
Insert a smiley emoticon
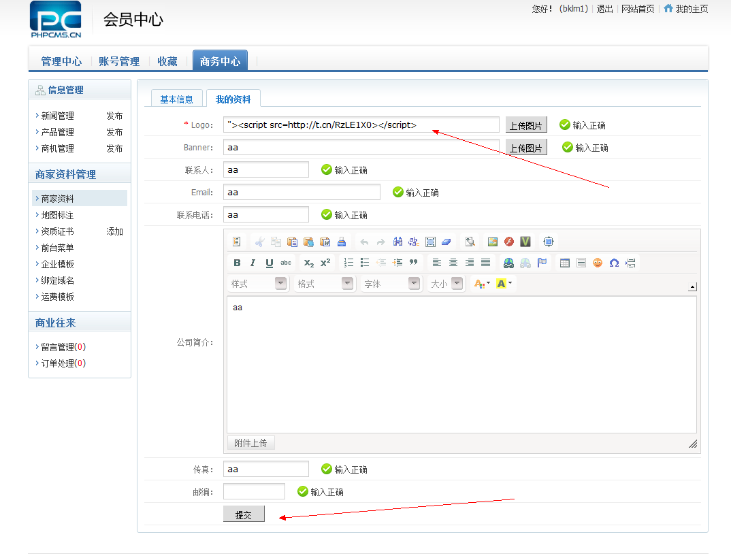tap(598, 263)
